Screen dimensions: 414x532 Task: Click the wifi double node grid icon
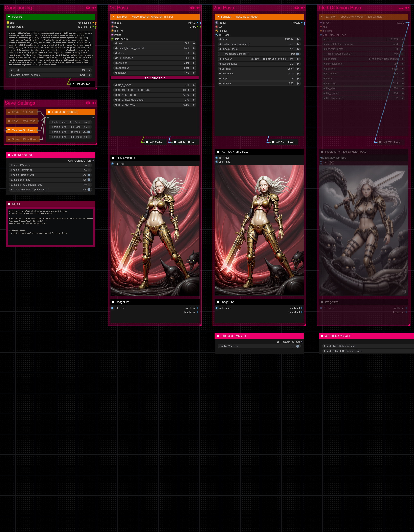73,84
